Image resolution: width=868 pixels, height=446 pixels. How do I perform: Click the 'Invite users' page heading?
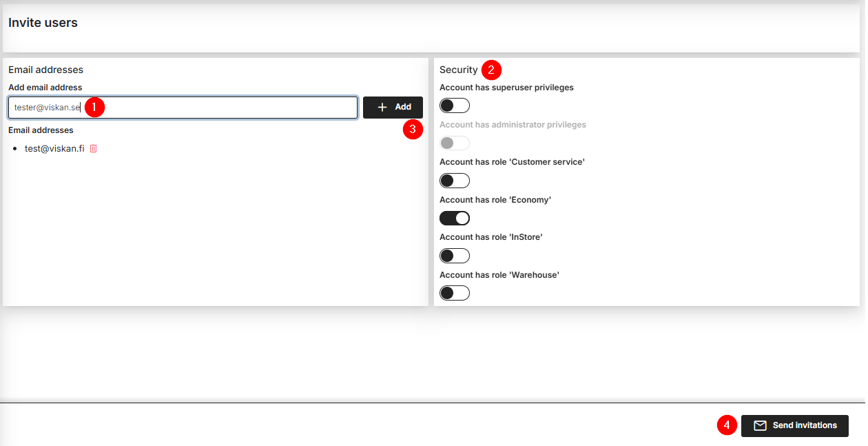43,23
